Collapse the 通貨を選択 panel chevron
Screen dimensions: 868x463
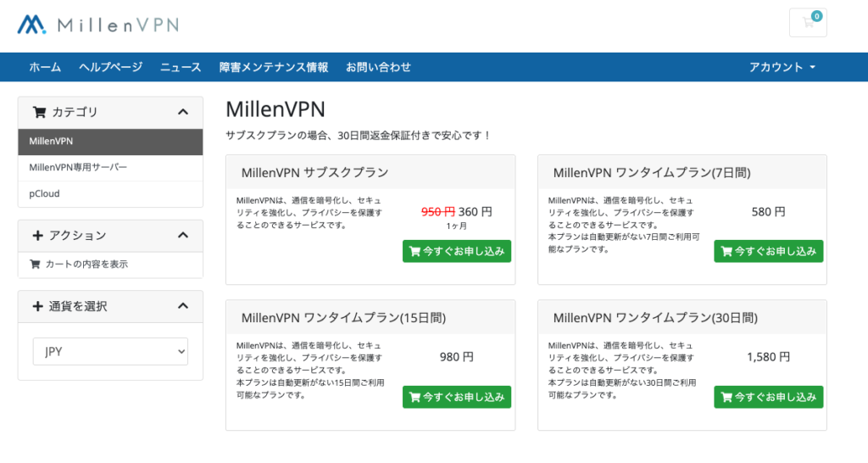(x=183, y=306)
